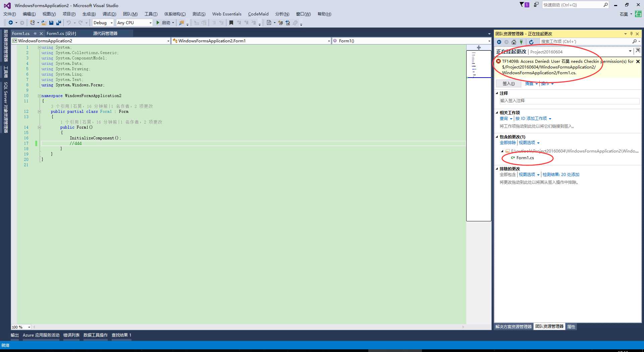Pop out the Pending Changes page
The image size is (644, 352).
638,51
